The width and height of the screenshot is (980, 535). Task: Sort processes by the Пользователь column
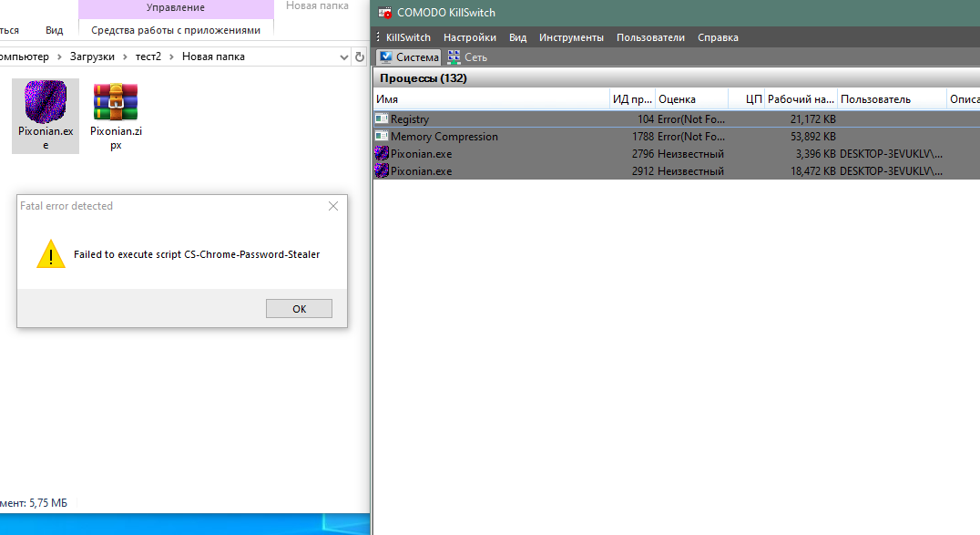(892, 98)
